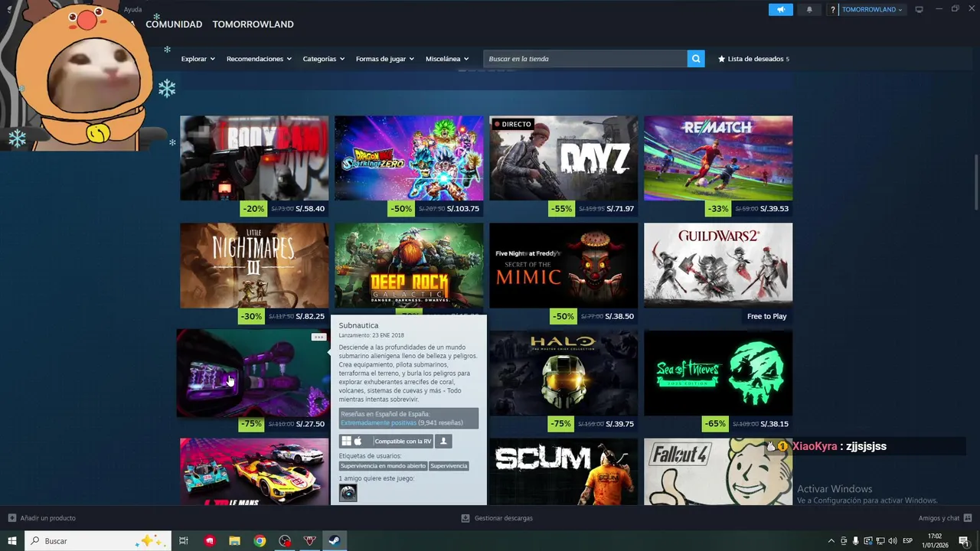Open Windows action center notifications
The width and height of the screenshot is (980, 551).
pyautogui.click(x=964, y=541)
